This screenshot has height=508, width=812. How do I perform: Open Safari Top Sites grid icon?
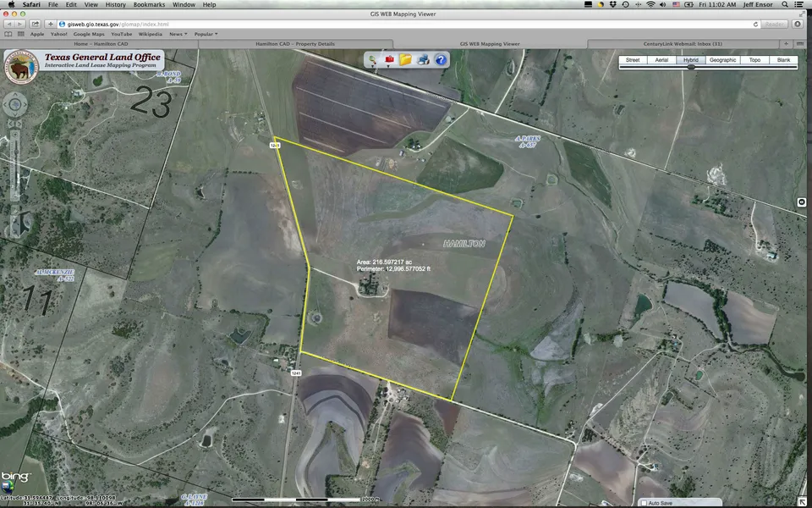pos(21,34)
